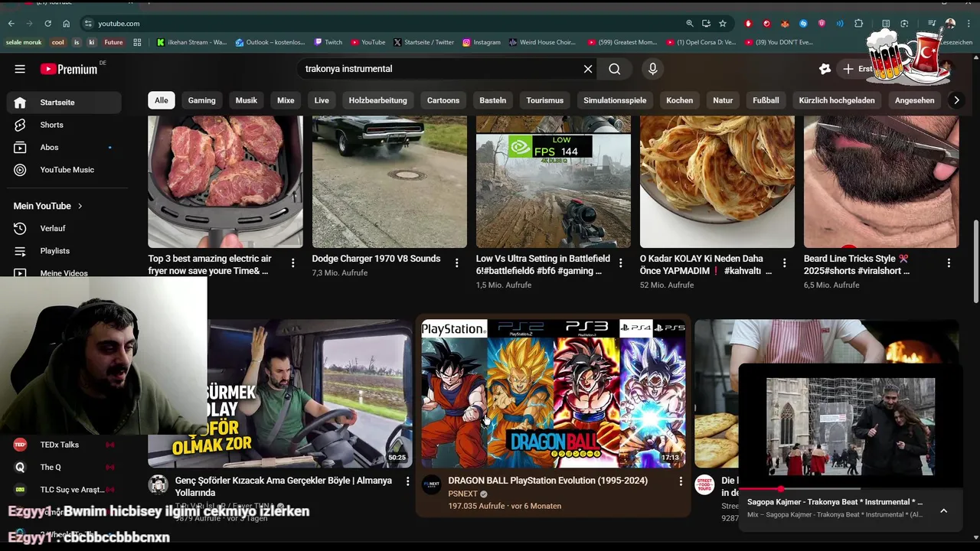The image size is (980, 551).
Task: Click the miniplayer video of Trakonya Beat
Action: (850, 426)
